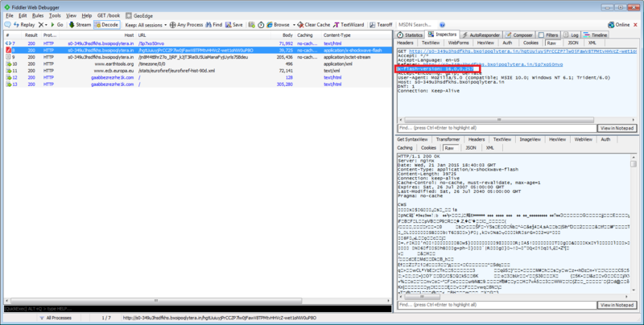Click the session list horizontal scrollbar
Viewport: 644px width, 325px height.
tap(156, 301)
